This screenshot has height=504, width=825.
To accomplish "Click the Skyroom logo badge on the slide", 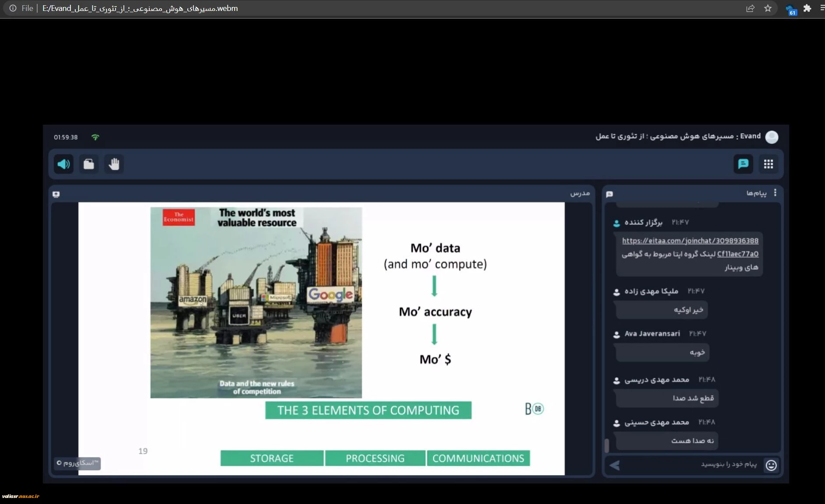I will tap(78, 463).
